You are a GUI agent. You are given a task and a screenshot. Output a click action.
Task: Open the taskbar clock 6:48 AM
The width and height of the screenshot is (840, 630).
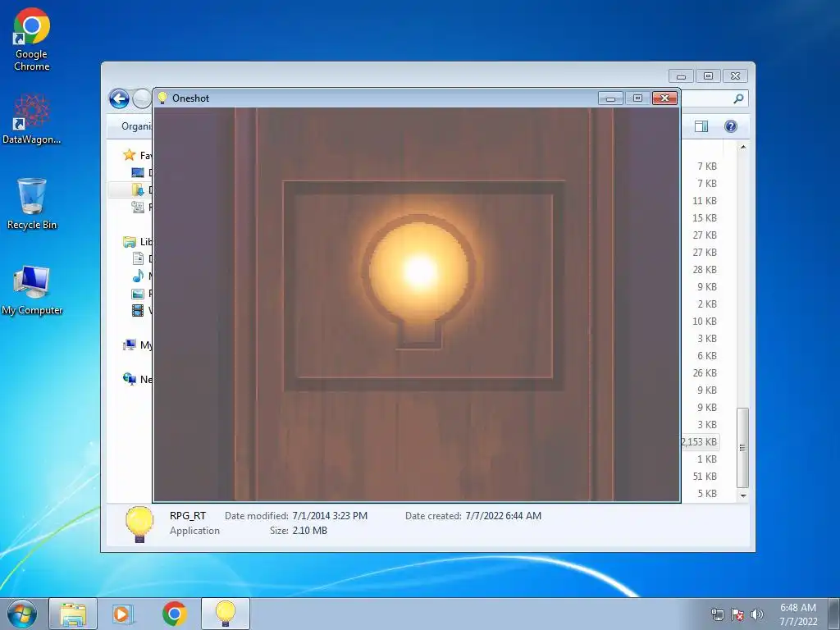(798, 614)
